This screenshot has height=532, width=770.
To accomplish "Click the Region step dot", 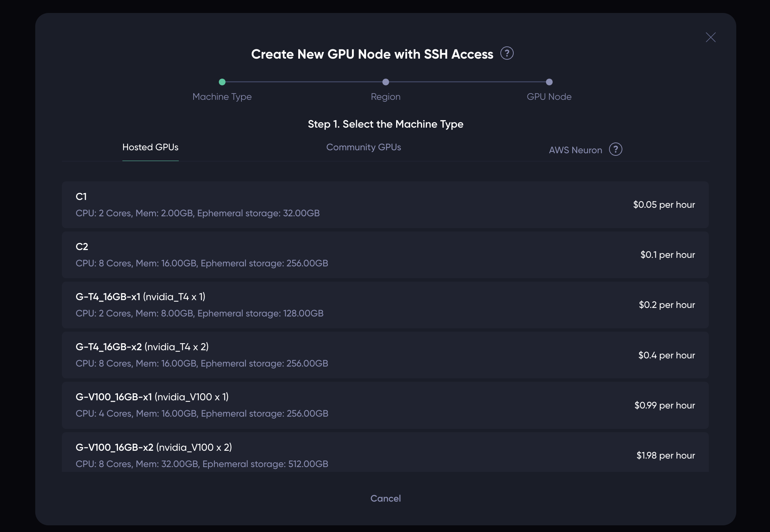I will [x=385, y=82].
